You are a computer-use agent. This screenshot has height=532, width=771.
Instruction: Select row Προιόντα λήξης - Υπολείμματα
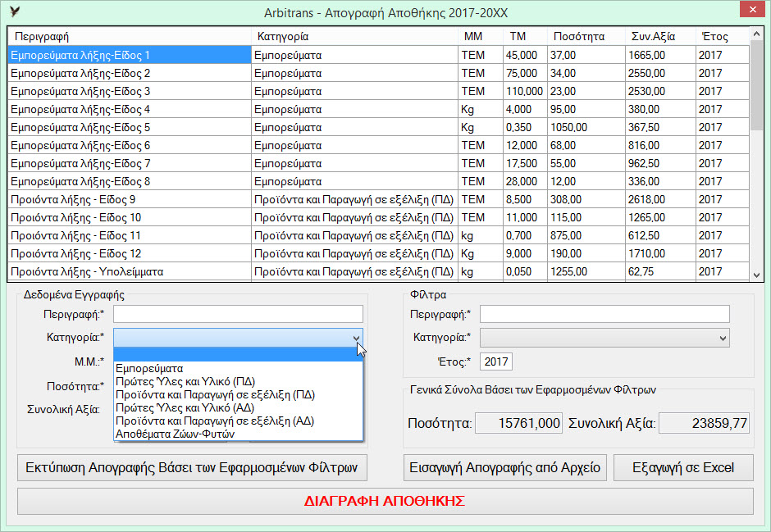379,271
